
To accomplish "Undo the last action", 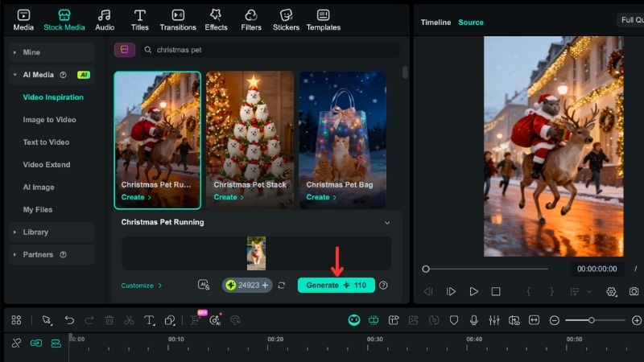I will pyautogui.click(x=69, y=320).
